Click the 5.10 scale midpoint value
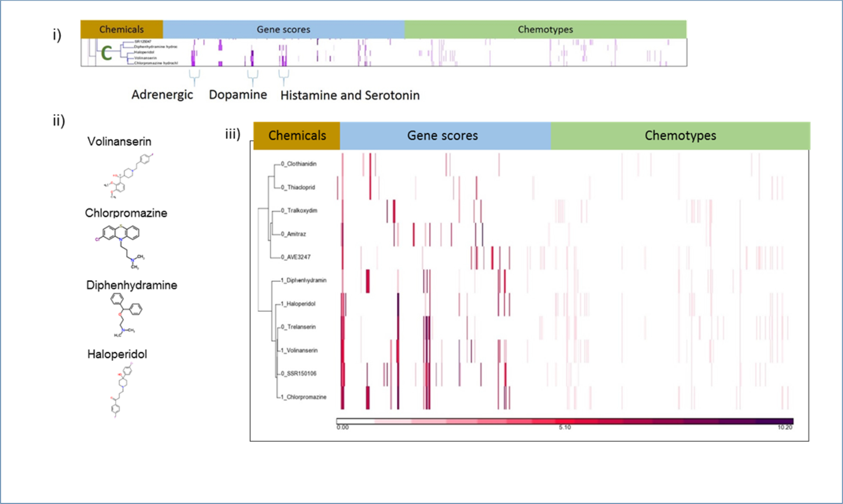Screen dimensions: 843x504 click(565, 428)
